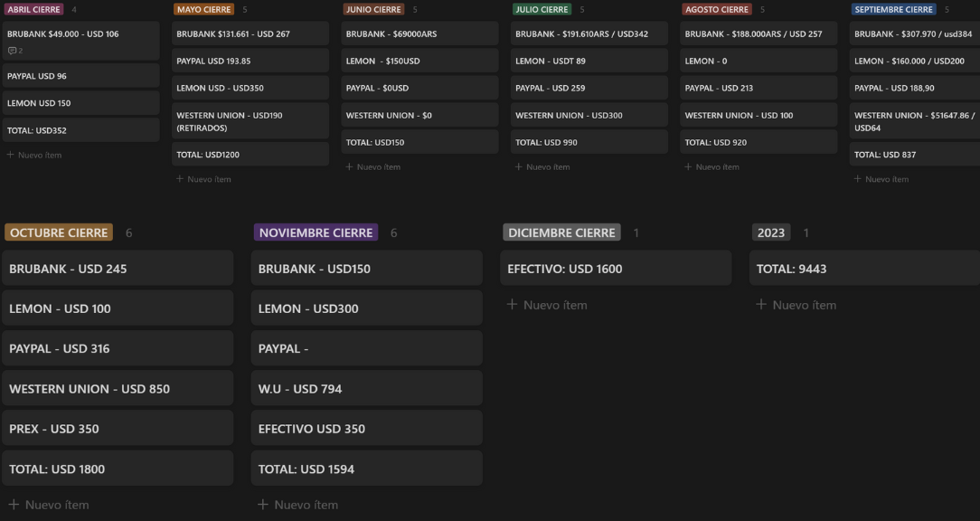980x521 pixels.
Task: Open the LEMON - USDT 89 card
Action: [x=589, y=61]
